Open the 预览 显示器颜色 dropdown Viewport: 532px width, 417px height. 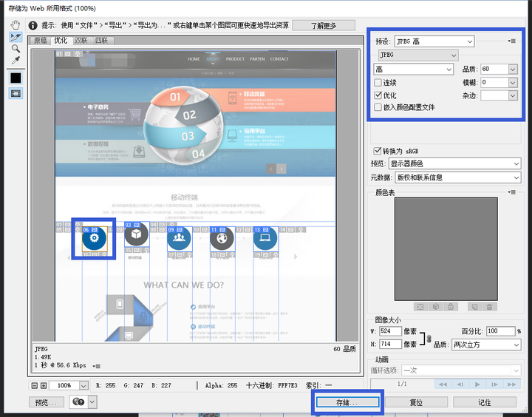coord(454,163)
